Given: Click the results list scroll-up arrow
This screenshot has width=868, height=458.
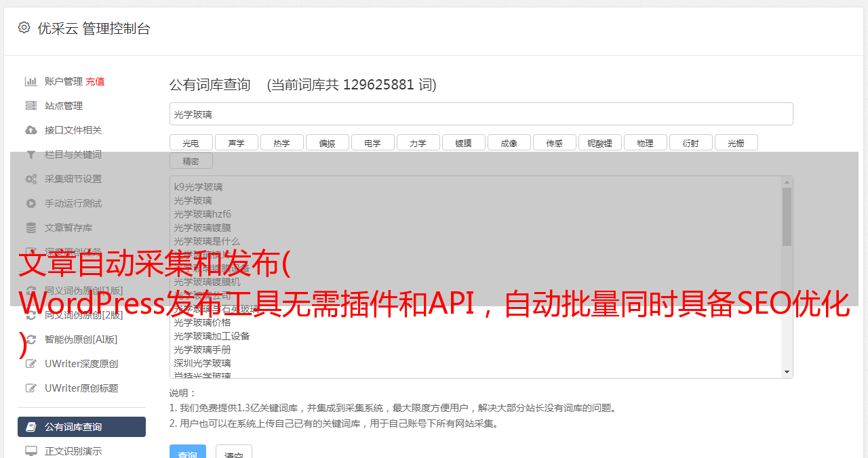Looking at the screenshot, I should [x=787, y=182].
